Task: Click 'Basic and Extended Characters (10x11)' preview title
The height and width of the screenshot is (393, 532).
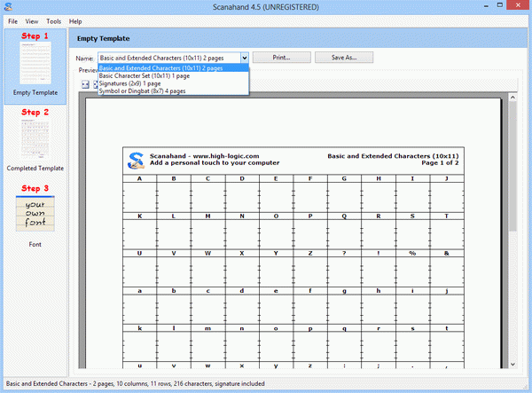Action: click(393, 156)
